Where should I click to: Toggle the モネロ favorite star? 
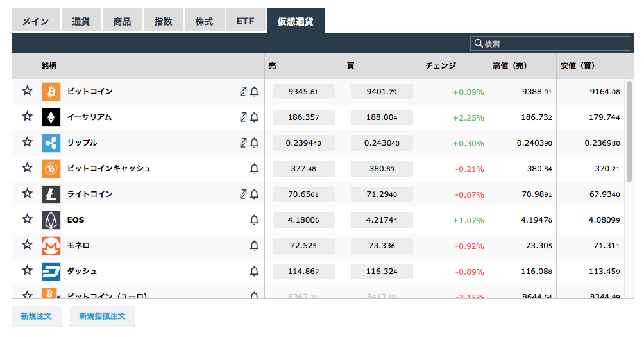click(28, 245)
